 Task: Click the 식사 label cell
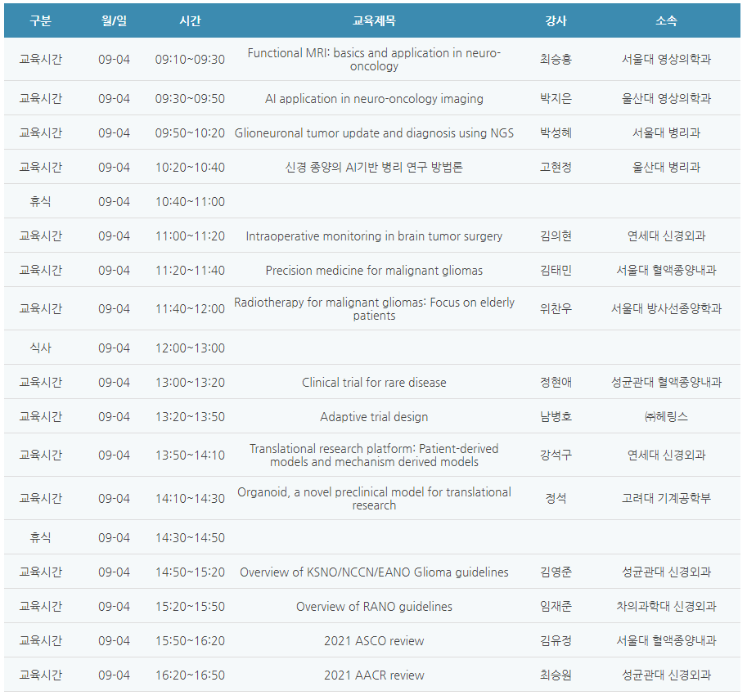pyautogui.click(x=40, y=348)
